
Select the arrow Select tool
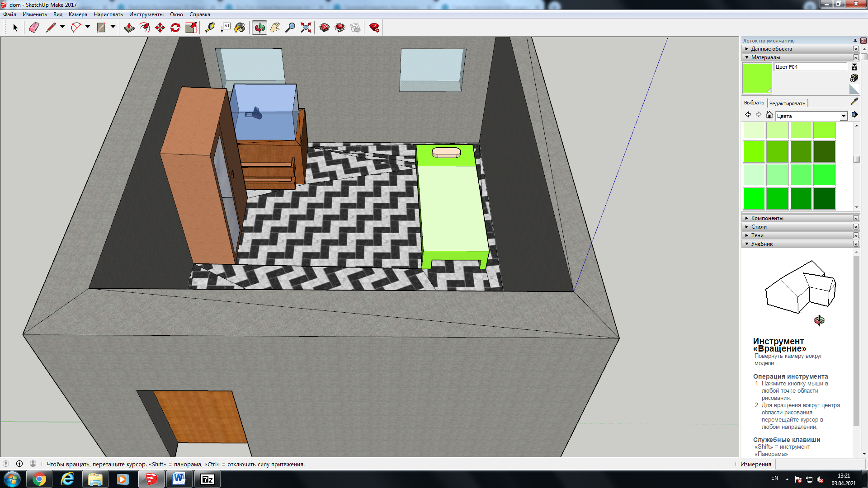(15, 28)
